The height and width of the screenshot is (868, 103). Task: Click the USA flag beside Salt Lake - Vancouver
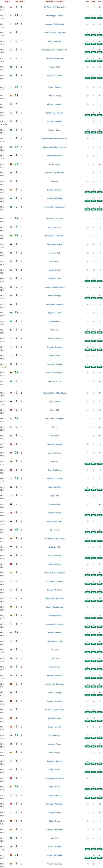pyautogui.click(x=11, y=121)
